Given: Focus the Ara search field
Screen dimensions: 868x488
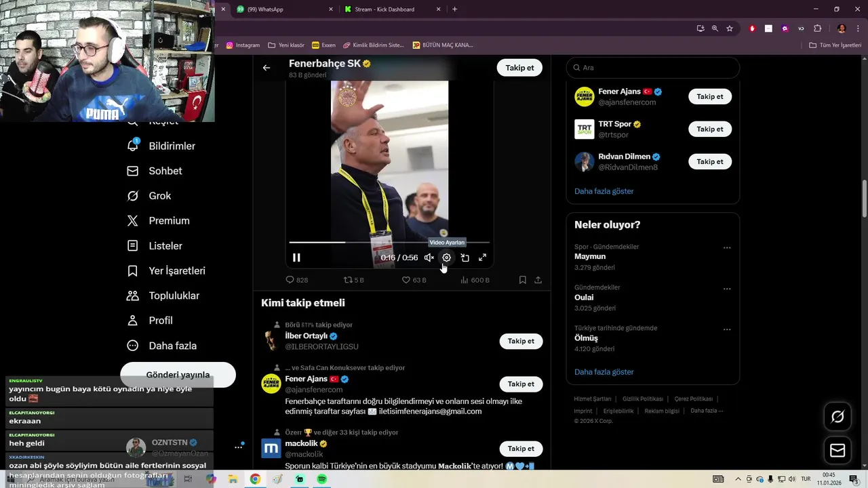Looking at the screenshot, I should click(652, 68).
